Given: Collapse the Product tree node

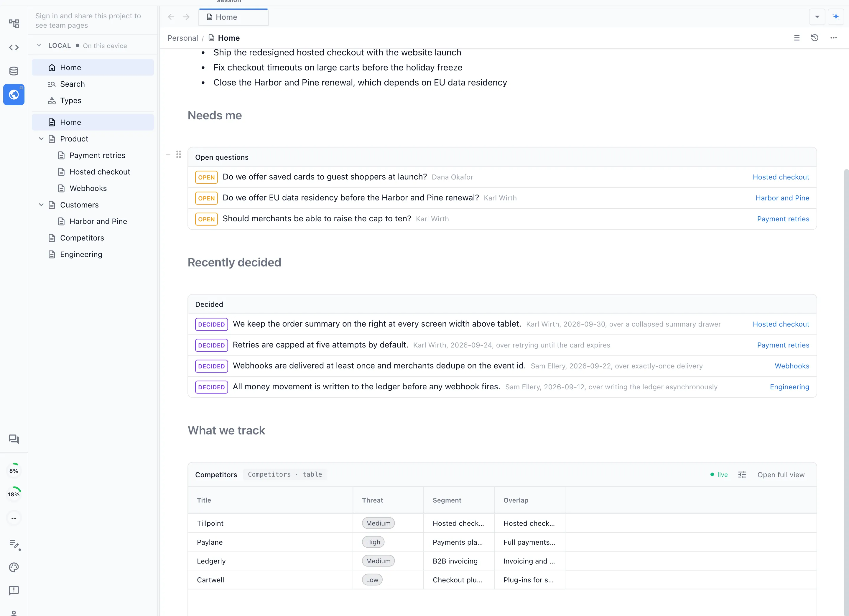Looking at the screenshot, I should pyautogui.click(x=41, y=139).
